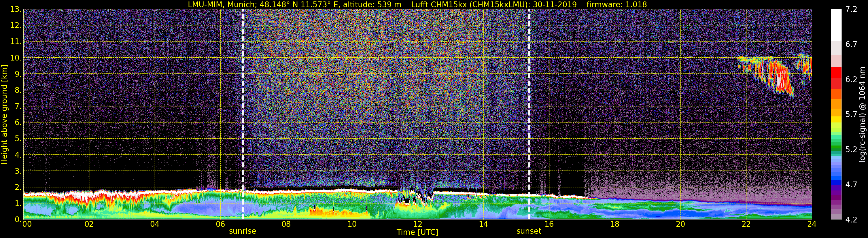The image size is (868, 238).
Task: Click the time axis tick label 14
Action: coord(483,224)
